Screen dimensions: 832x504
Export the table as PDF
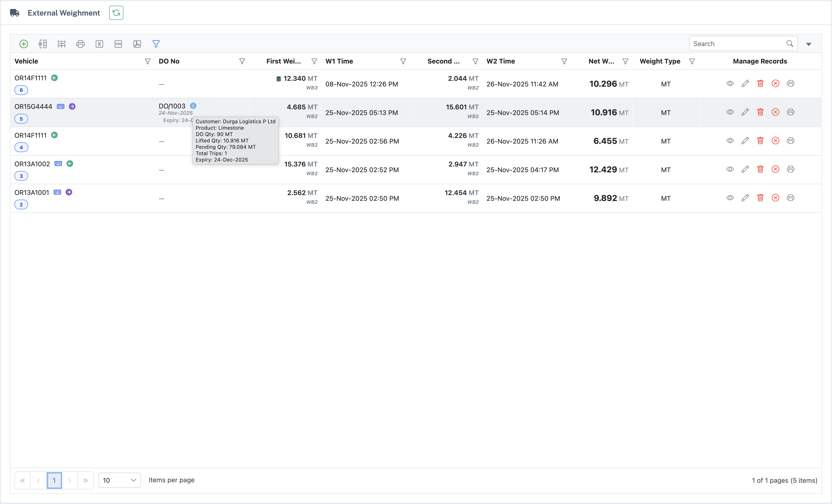[137, 44]
